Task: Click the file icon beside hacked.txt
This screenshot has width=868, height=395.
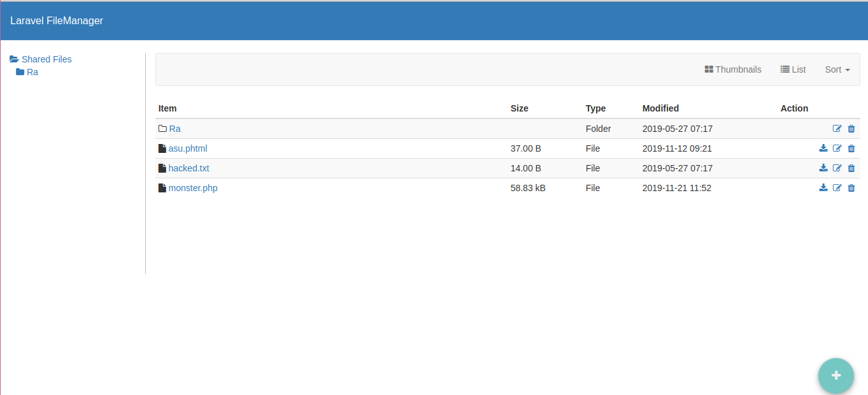Action: coord(162,168)
